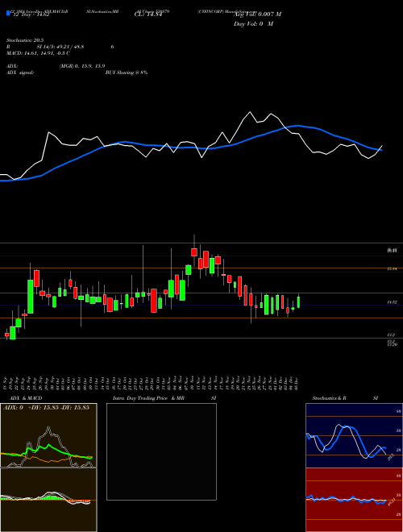Click 'Intra Day Trading Price & MR' heading
This screenshot has width=403, height=532.
pyautogui.click(x=148, y=398)
